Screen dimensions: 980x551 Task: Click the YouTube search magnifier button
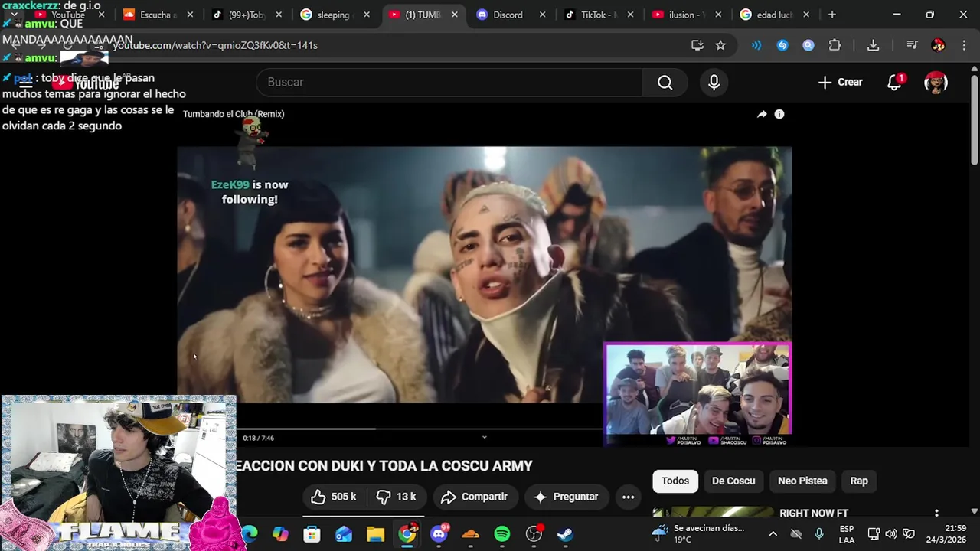tap(665, 82)
